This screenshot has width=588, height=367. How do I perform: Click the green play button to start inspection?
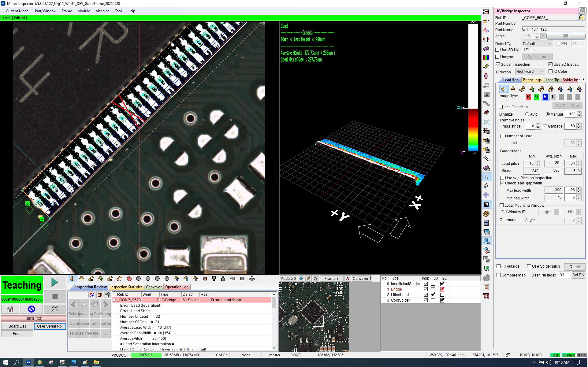point(55,282)
